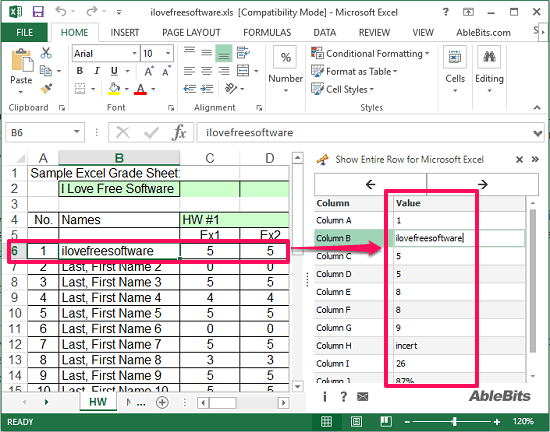Decrease font size with smaller A icon
This screenshot has width=550, height=432.
(166, 71)
